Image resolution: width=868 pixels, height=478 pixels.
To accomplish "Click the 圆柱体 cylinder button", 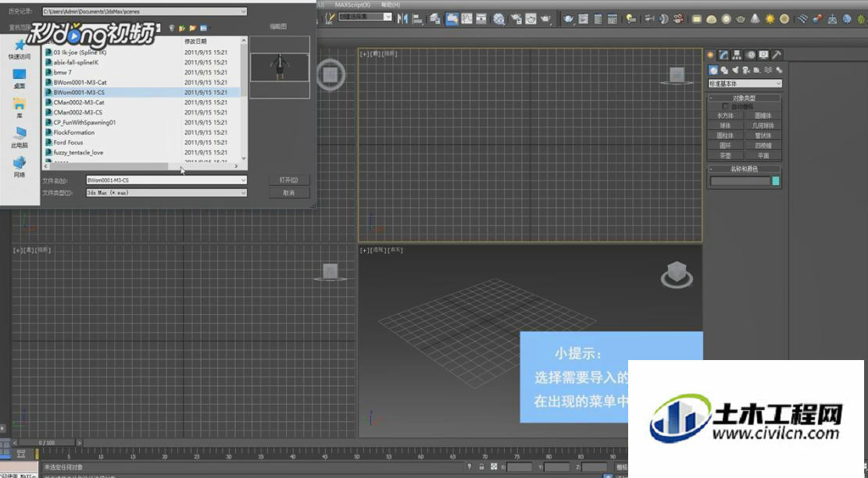I will click(x=725, y=136).
